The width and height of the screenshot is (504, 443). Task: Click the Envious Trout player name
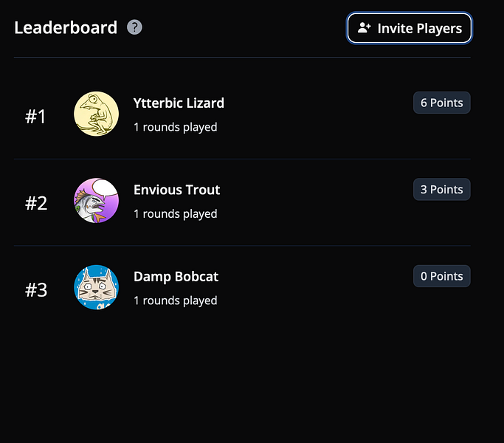(x=177, y=190)
